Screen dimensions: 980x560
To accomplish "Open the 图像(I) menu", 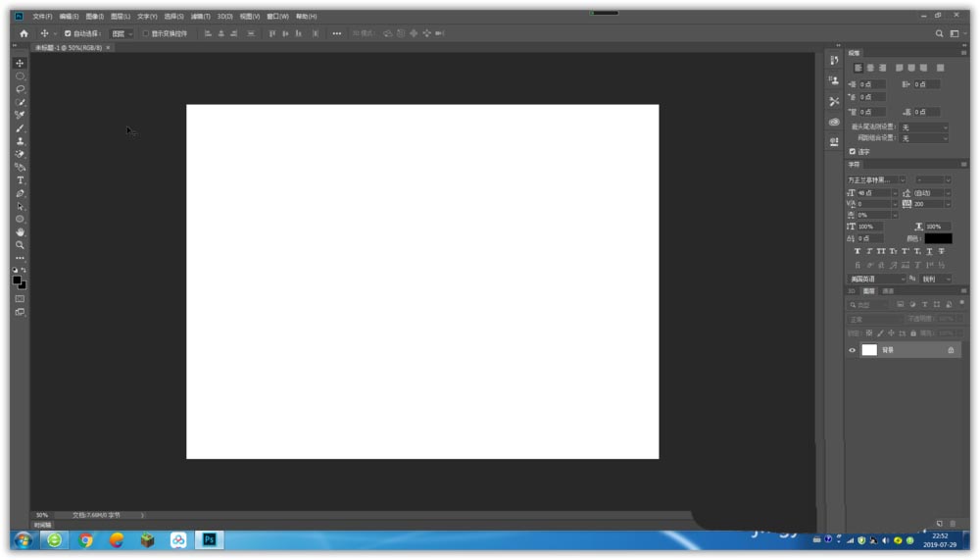I will tap(94, 17).
